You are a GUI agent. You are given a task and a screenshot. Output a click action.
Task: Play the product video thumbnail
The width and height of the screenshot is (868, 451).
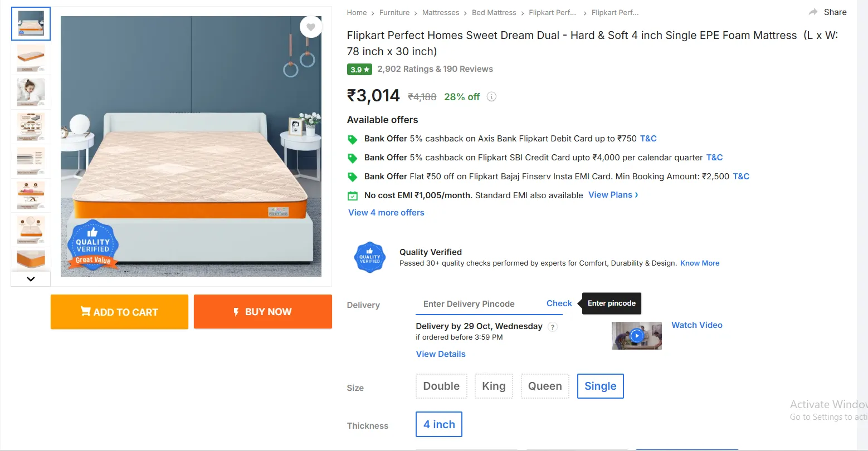pos(636,336)
